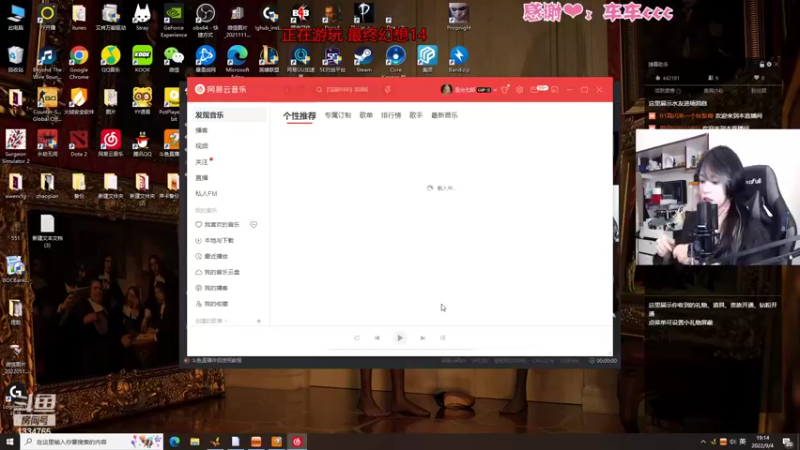The width and height of the screenshot is (800, 450).
Task: Open the KOOK desktop shortcut
Action: pos(142,59)
